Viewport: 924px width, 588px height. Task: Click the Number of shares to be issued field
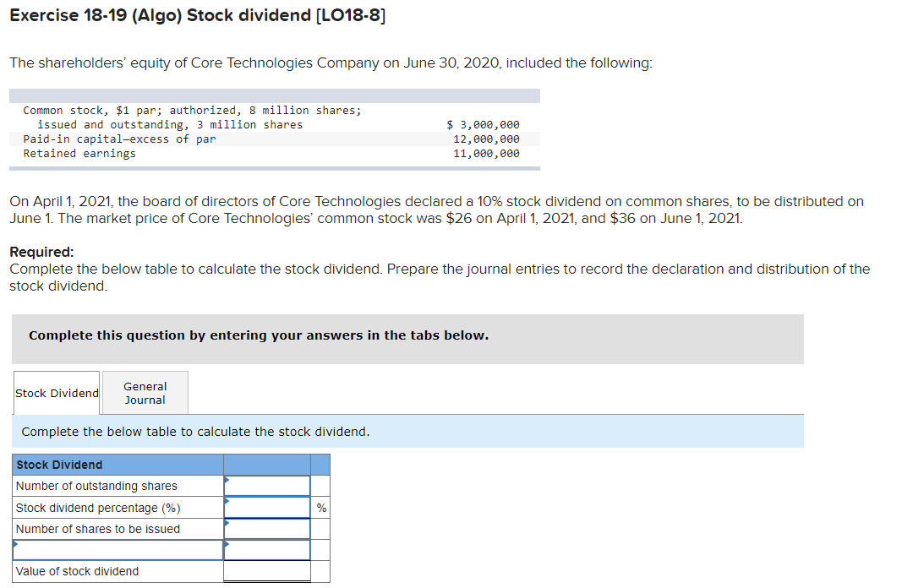(x=266, y=528)
